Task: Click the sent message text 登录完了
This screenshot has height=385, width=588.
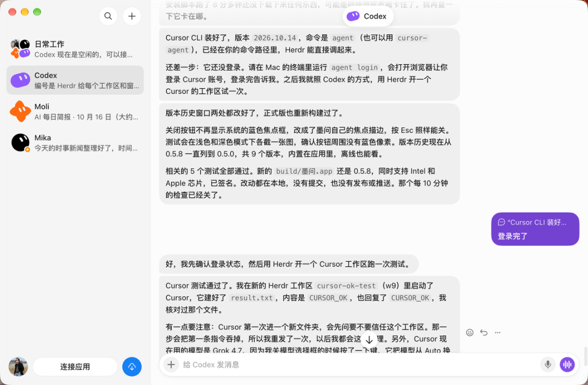Action: 513,236
